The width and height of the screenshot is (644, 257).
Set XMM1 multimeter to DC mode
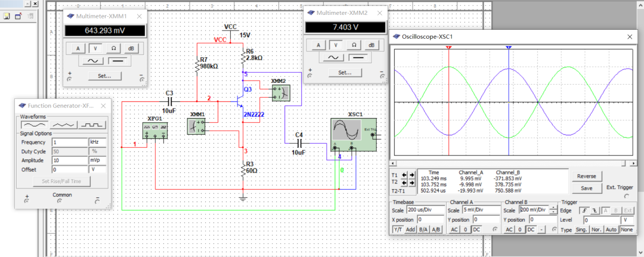click(119, 61)
